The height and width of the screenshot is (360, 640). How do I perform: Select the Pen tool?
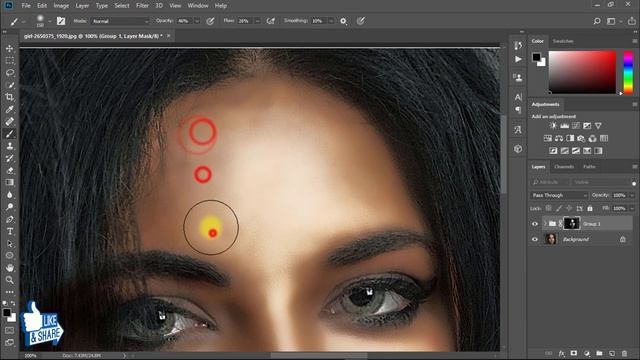click(x=9, y=219)
